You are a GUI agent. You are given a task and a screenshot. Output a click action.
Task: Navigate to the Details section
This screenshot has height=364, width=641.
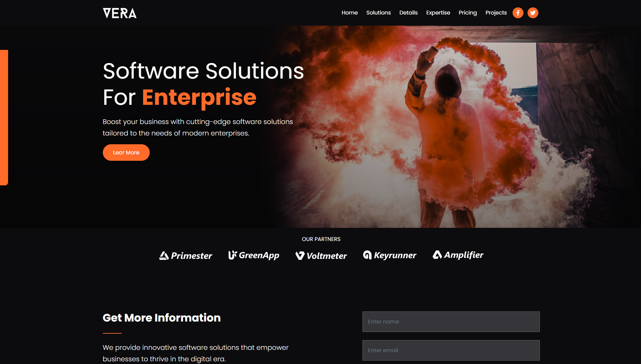click(x=408, y=13)
